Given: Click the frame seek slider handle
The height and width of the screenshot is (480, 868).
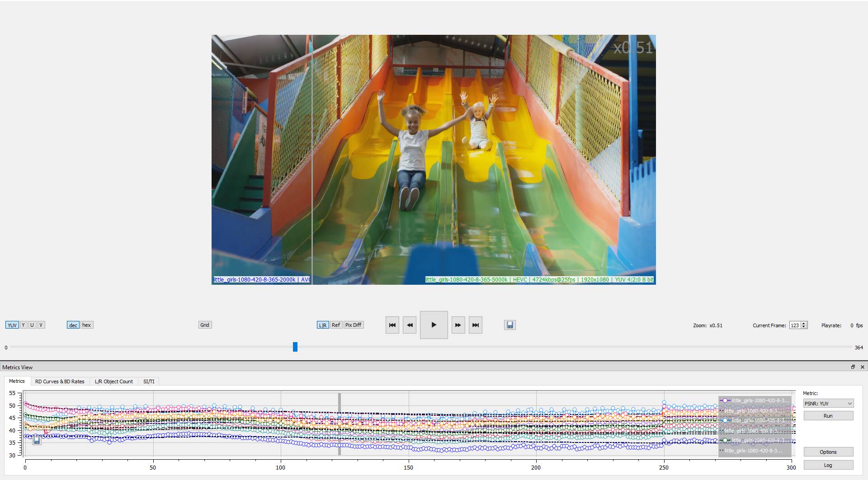Looking at the screenshot, I should [x=295, y=347].
